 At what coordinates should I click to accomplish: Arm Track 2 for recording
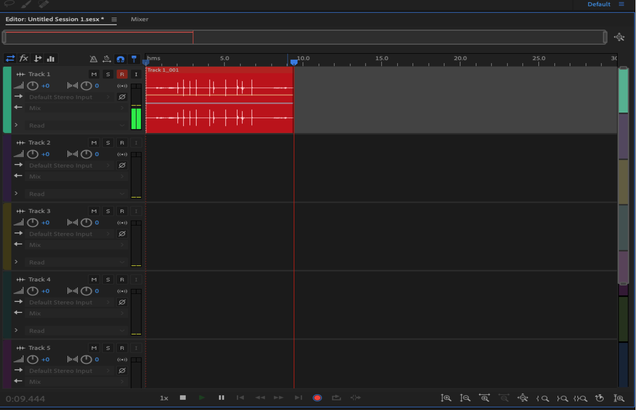tap(122, 143)
